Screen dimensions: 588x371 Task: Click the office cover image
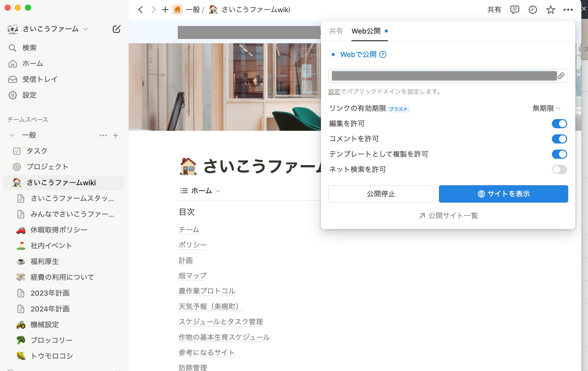coord(225,87)
